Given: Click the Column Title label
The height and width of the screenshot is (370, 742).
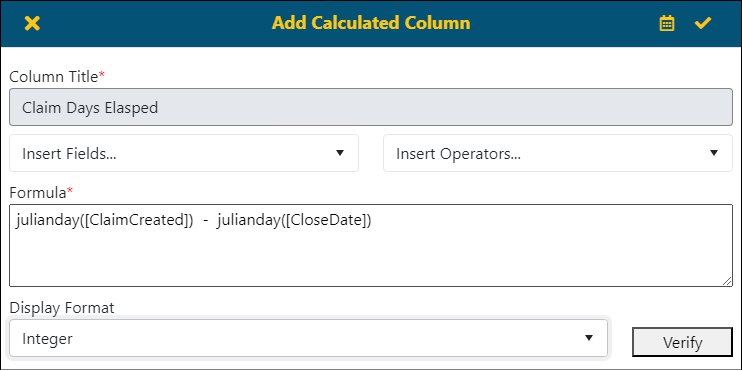Looking at the screenshot, I should [53, 77].
